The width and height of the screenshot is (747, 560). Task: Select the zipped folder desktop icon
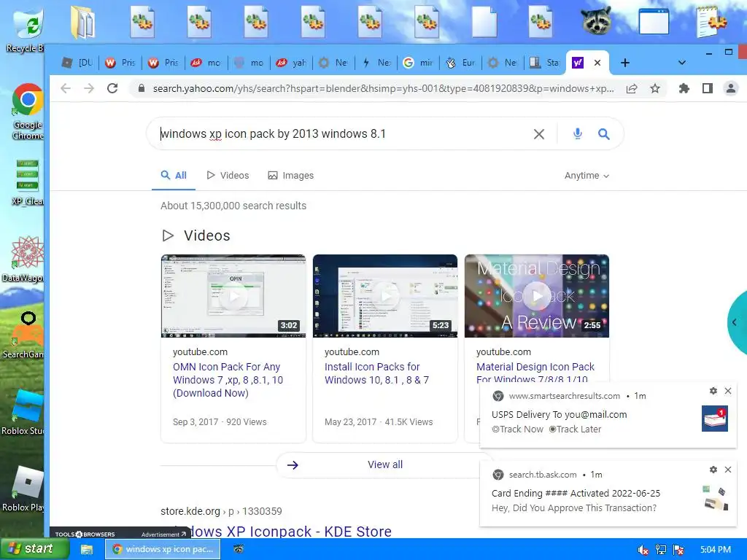coord(84,22)
